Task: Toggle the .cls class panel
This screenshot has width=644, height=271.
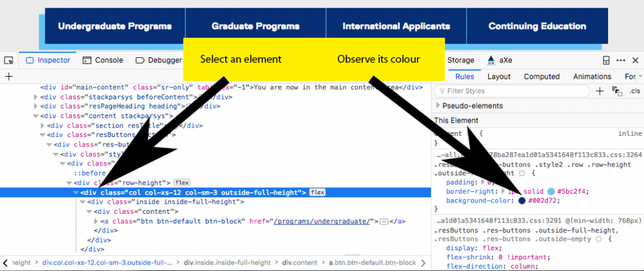Action: point(635,91)
